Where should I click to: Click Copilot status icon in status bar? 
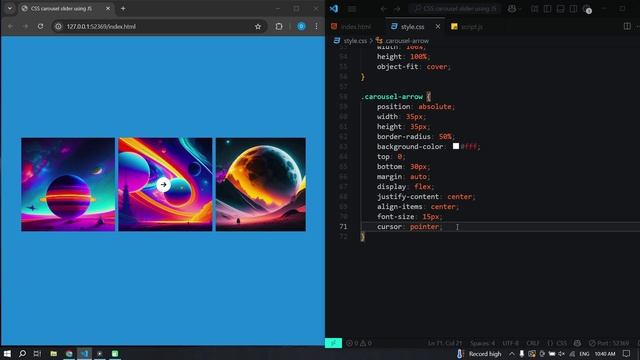(x=577, y=343)
